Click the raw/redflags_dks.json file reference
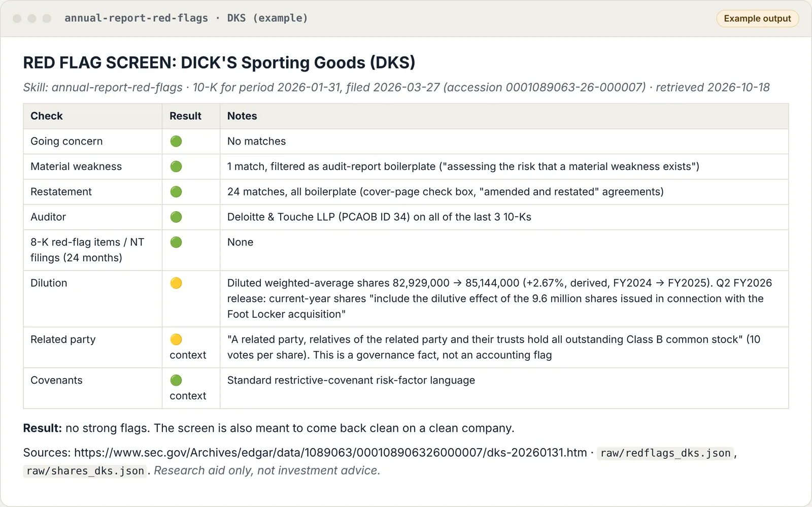Viewport: 812px width, 507px height. (x=665, y=453)
